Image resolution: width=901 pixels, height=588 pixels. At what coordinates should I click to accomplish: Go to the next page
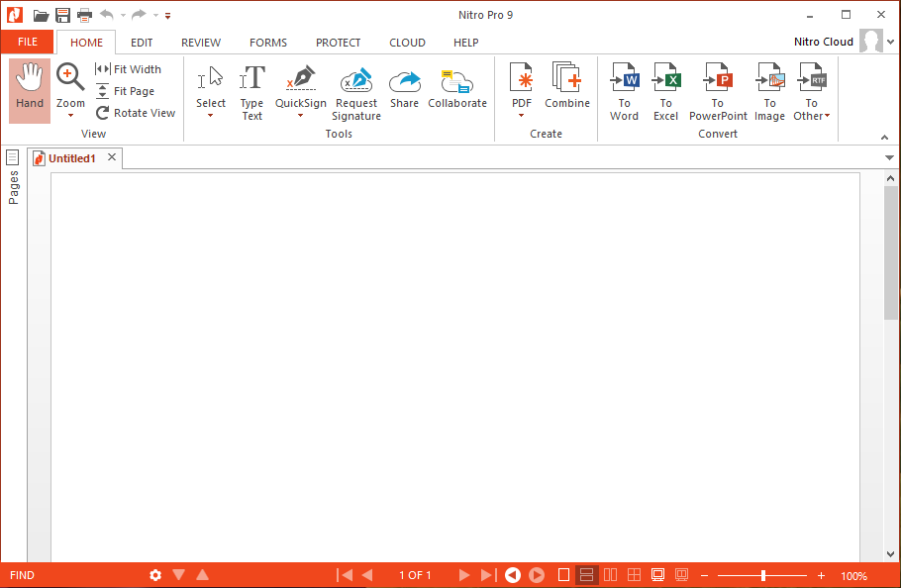(463, 575)
